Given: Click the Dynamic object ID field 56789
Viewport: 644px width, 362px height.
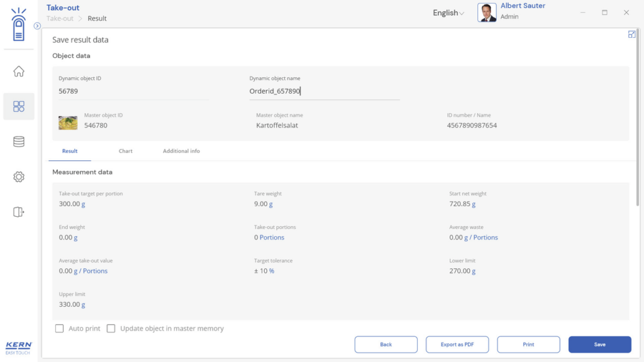Looking at the screenshot, I should click(x=133, y=91).
